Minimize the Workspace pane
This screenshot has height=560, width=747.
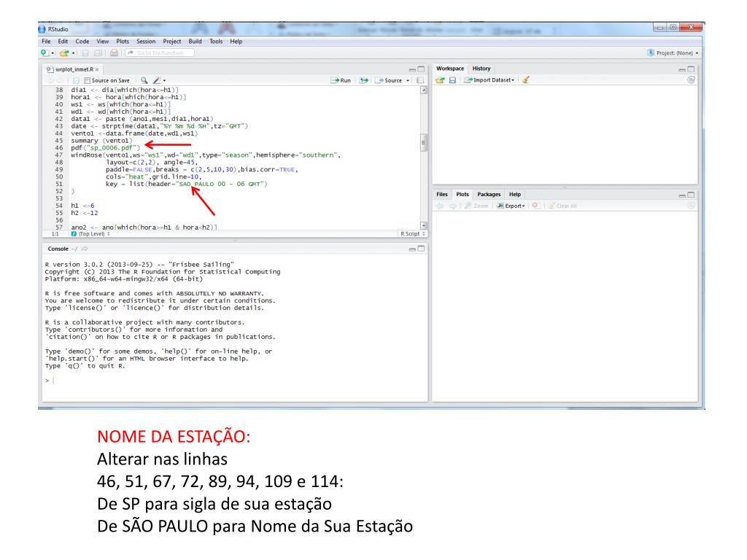(682, 69)
